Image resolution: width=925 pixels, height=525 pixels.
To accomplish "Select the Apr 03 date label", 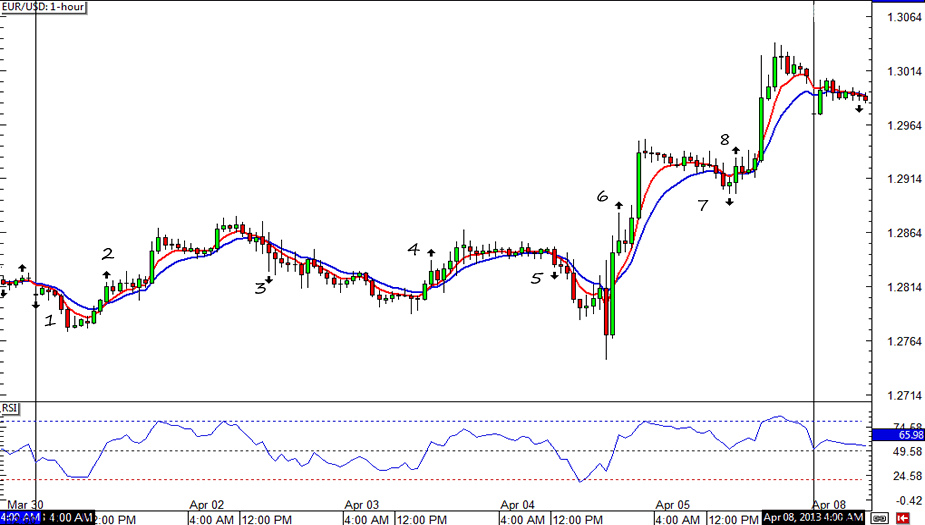I will point(362,506).
